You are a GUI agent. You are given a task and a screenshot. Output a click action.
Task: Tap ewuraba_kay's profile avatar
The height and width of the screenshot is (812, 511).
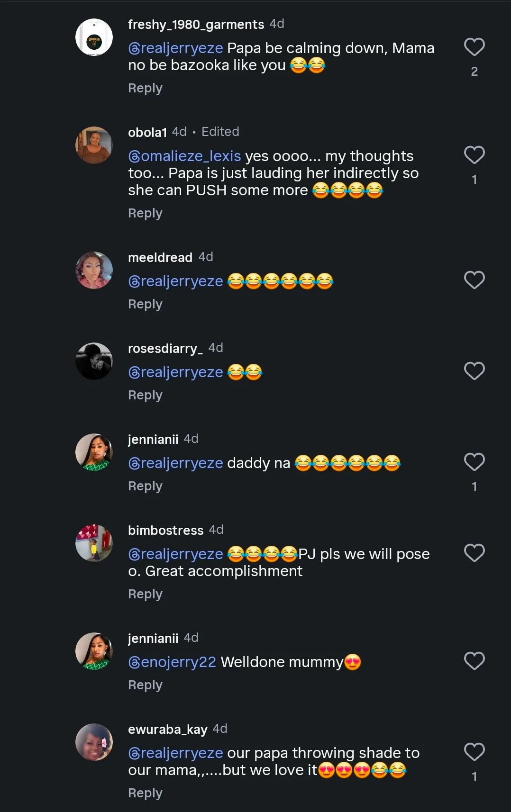(x=94, y=742)
